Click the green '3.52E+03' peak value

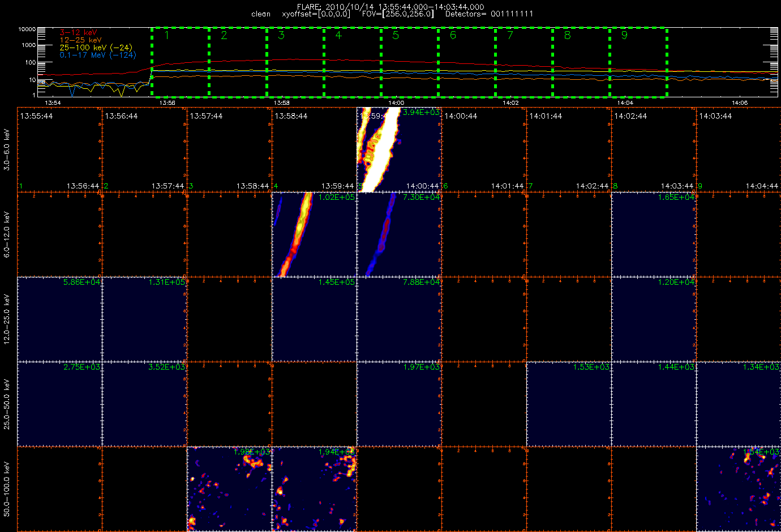click(166, 367)
